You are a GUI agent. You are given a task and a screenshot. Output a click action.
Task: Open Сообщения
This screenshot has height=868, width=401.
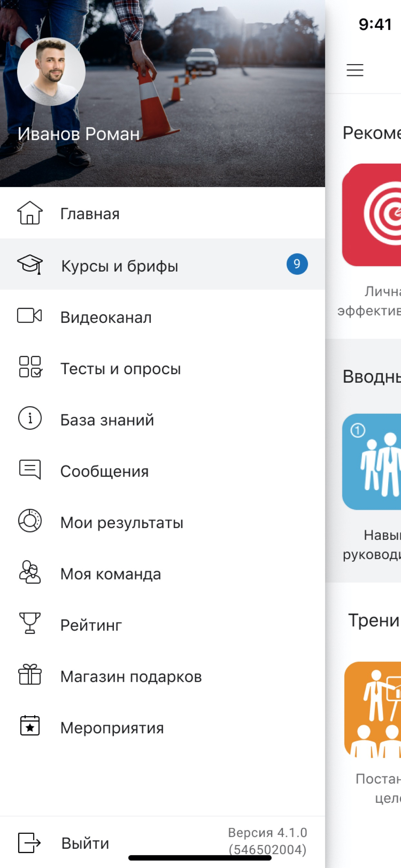[162, 470]
